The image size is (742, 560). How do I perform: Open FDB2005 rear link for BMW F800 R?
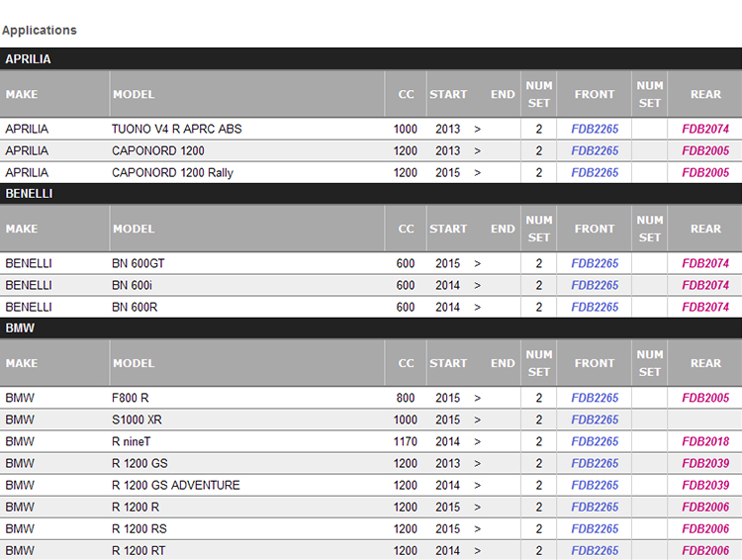[x=705, y=398]
